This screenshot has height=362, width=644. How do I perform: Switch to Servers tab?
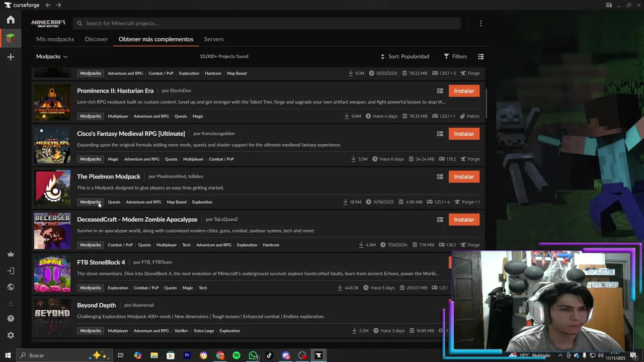tap(214, 39)
